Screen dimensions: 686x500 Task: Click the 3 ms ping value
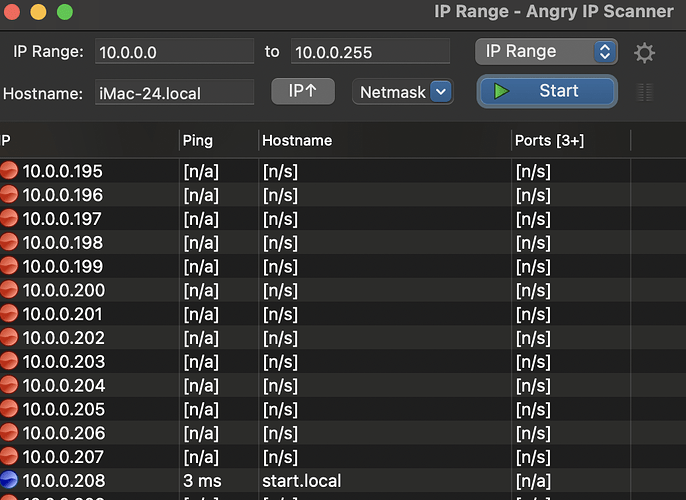tap(202, 481)
